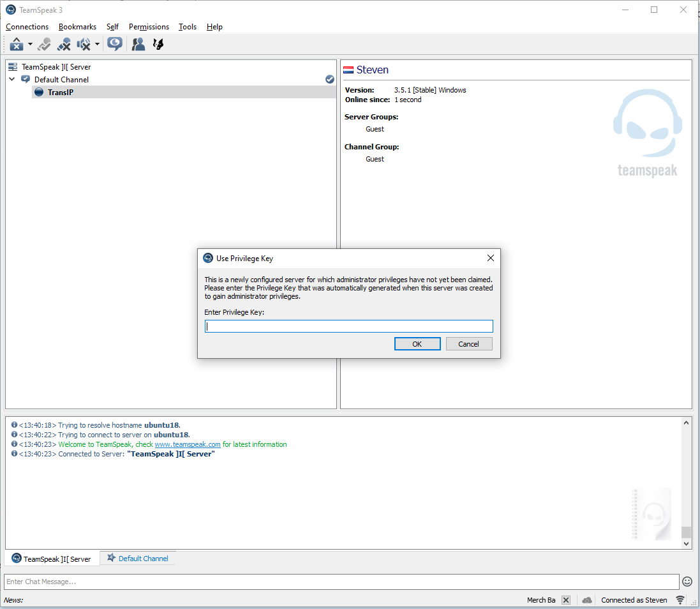Open the Connections menu

tap(27, 27)
